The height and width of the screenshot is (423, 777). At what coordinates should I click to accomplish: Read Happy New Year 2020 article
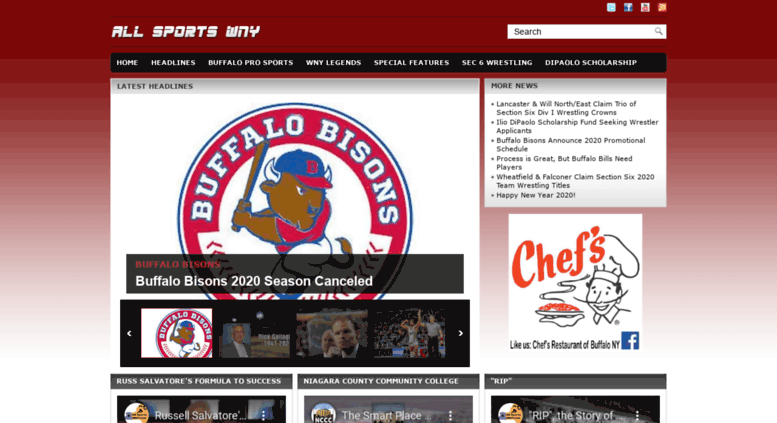pos(536,195)
